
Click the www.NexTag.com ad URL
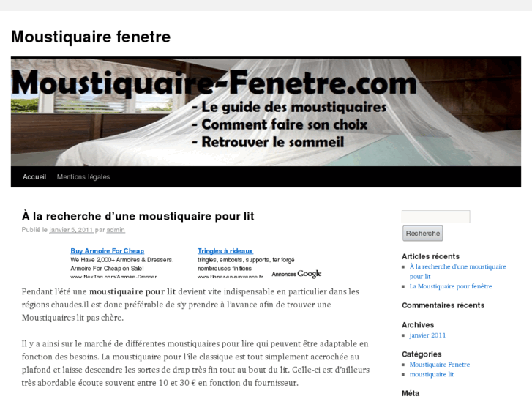pos(113,277)
